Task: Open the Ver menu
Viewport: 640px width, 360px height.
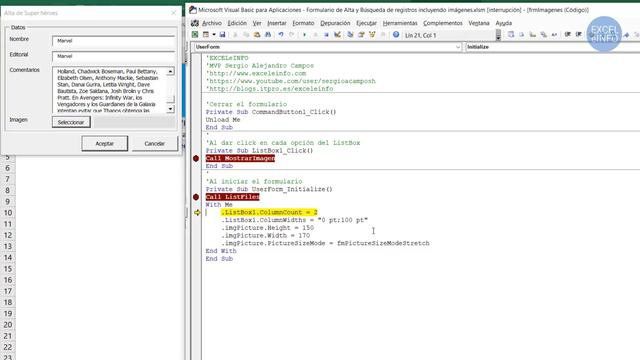Action: click(x=257, y=23)
